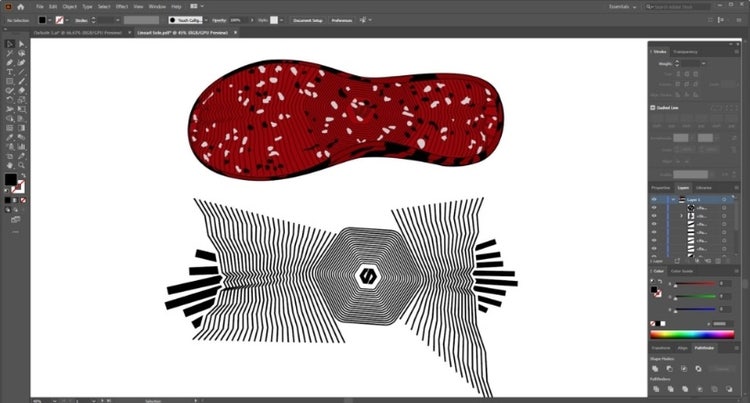The height and width of the screenshot is (403, 750).
Task: Open the Stroke panel options menu icon
Action: 737,52
